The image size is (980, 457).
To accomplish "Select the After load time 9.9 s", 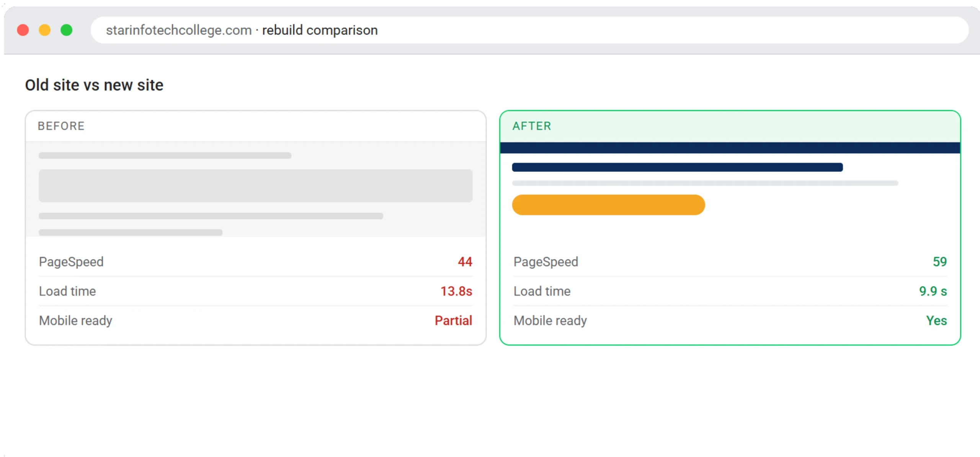I will pos(933,291).
